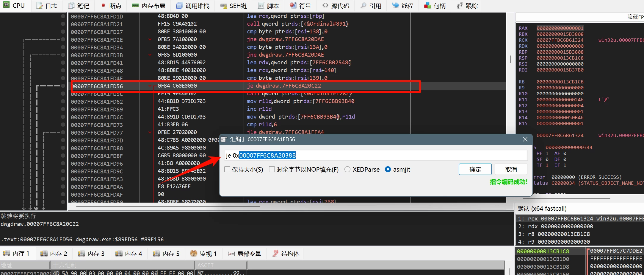The image size is (644, 275).
Task: Click the 调用堆栈 call stack icon
Action: [x=179, y=6]
